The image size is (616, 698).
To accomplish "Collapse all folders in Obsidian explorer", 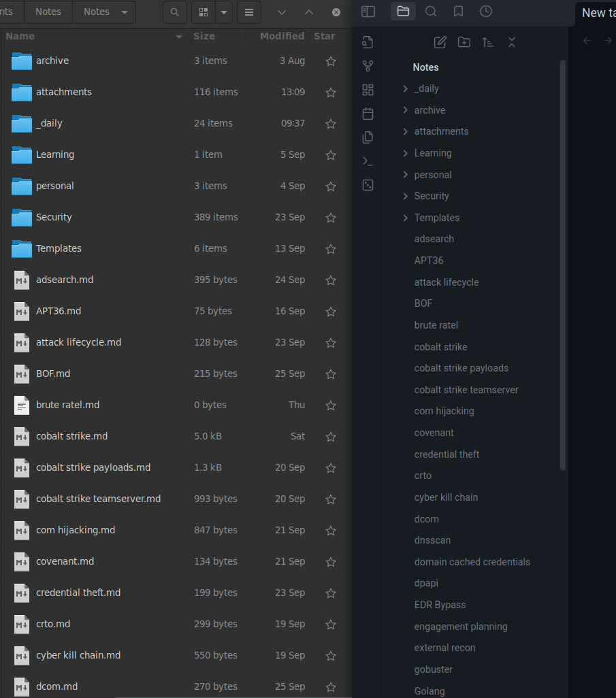I will click(512, 42).
